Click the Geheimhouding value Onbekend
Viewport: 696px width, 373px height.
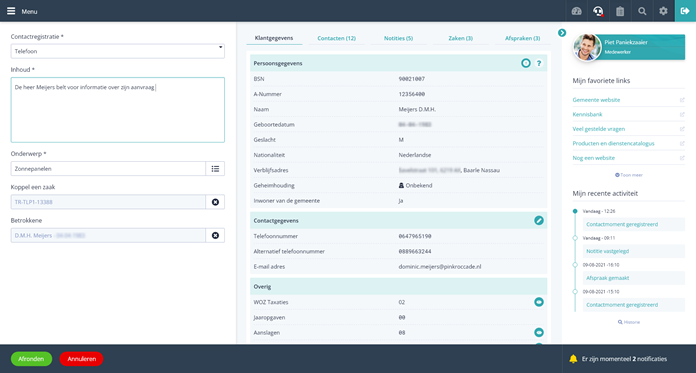point(415,186)
